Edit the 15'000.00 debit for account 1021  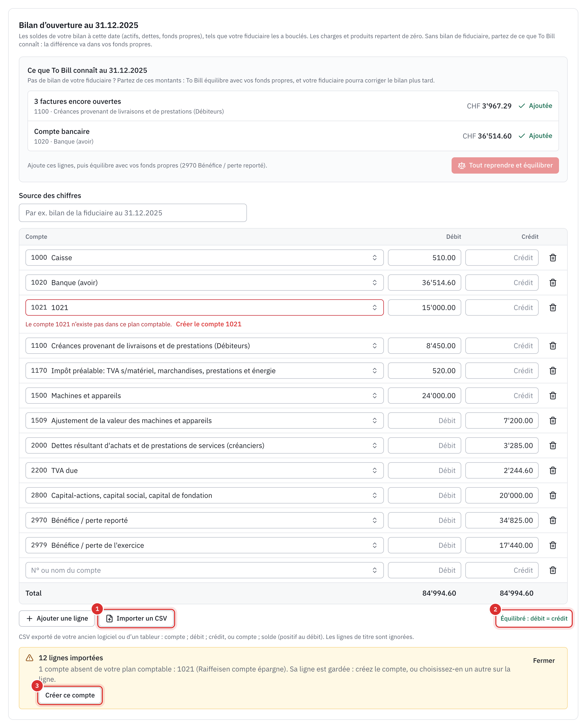424,308
